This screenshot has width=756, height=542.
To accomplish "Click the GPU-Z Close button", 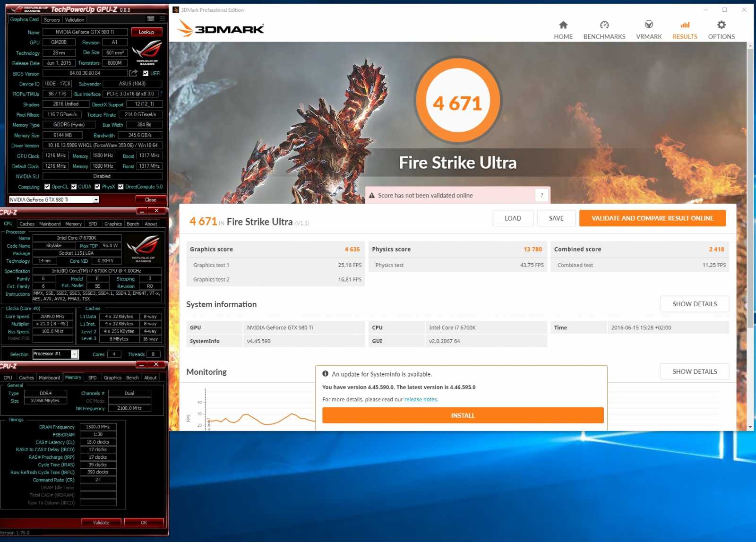I will point(151,199).
